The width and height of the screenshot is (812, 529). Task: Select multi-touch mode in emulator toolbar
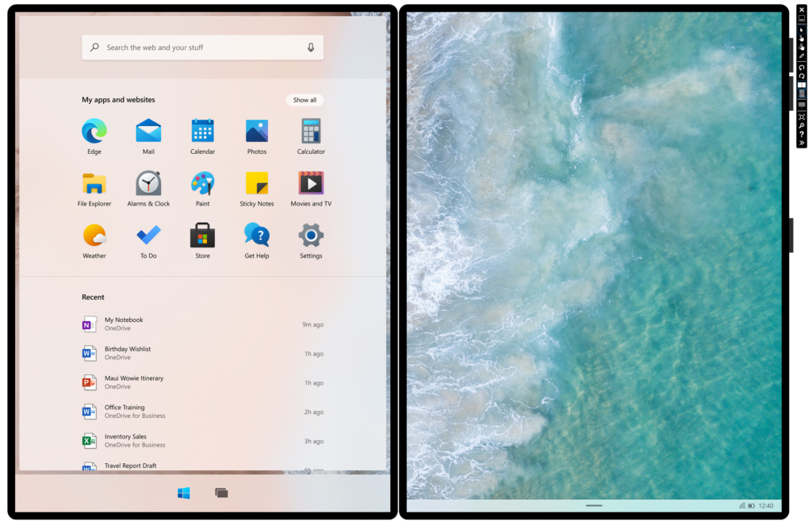pos(802,47)
